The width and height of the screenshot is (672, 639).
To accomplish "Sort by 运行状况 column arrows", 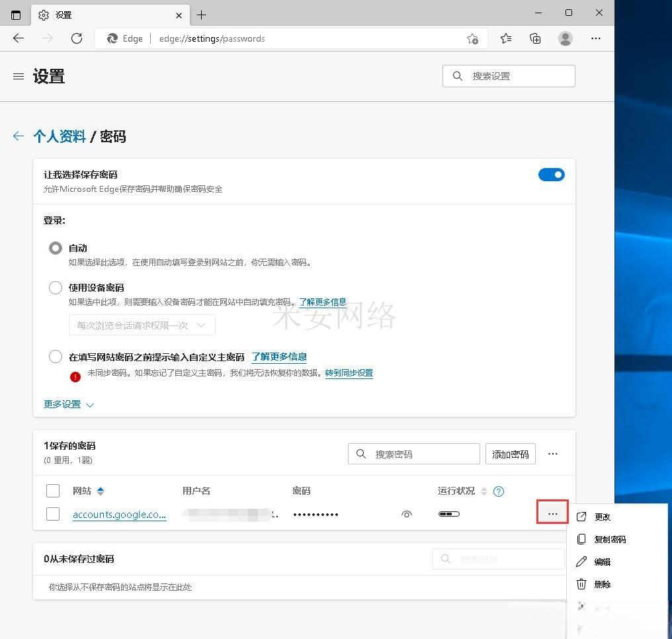I will point(484,491).
